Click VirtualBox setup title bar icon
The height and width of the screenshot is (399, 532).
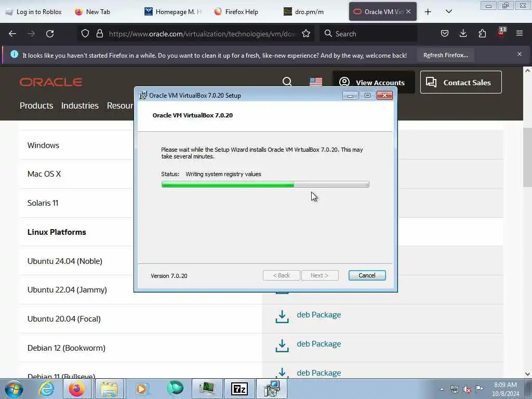pyautogui.click(x=143, y=96)
